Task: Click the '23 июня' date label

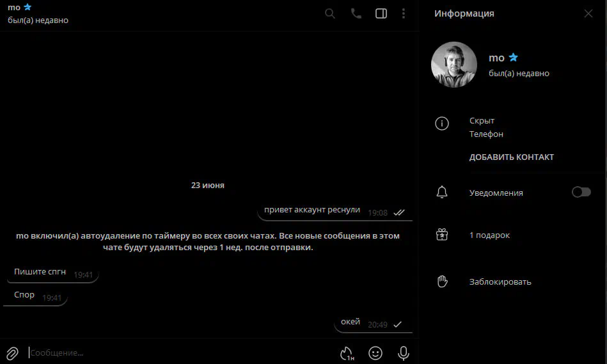Action: point(207,185)
